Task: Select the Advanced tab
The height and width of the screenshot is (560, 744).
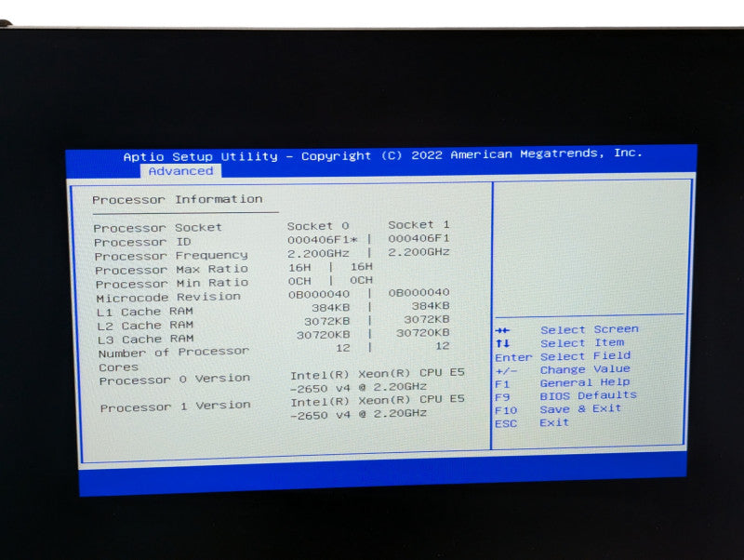Action: [180, 171]
